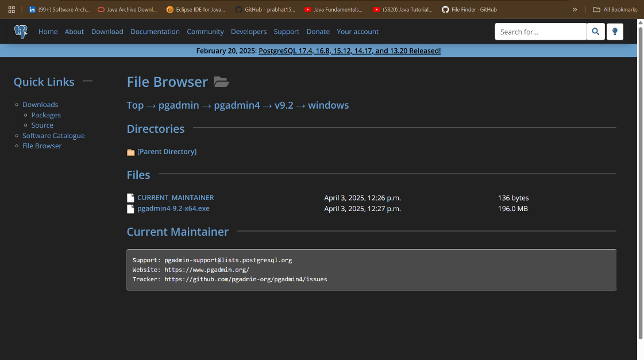Open the About menu item
Viewport: 644px width, 360px height.
pos(74,32)
